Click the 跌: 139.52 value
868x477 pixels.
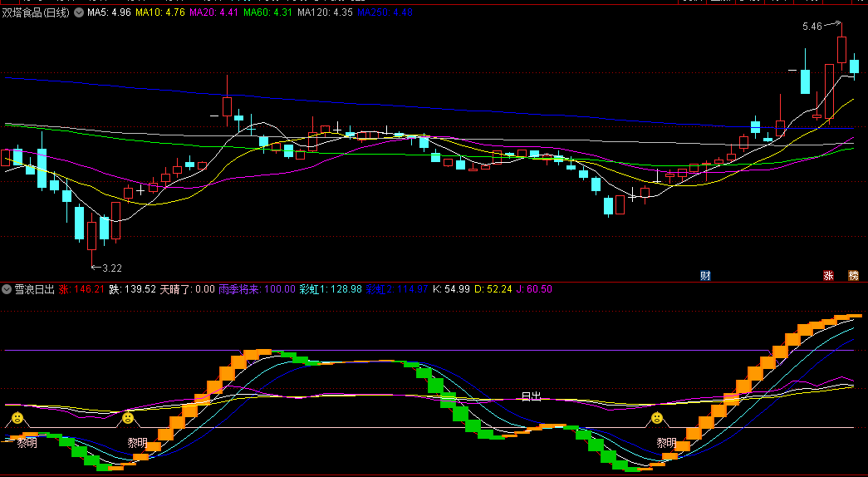[132, 289]
